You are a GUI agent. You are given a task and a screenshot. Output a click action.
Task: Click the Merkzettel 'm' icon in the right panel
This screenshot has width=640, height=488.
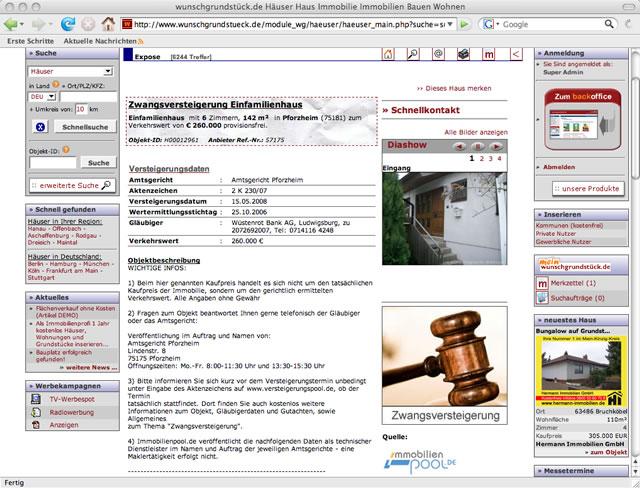(x=542, y=283)
